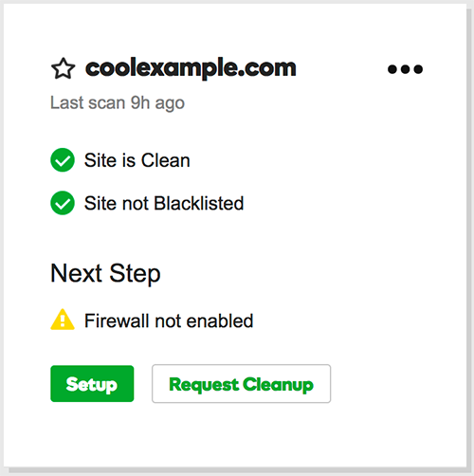
Task: Click the Site not Blacklisted status label
Action: point(164,203)
